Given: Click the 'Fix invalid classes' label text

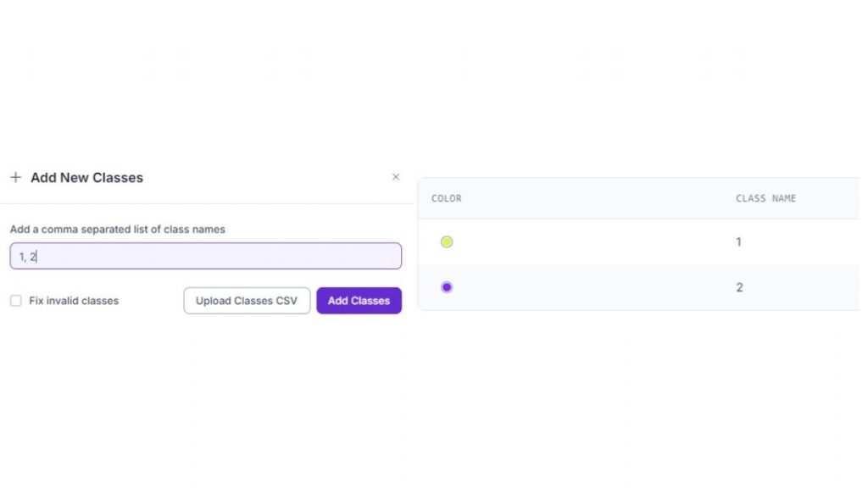Looking at the screenshot, I should pyautogui.click(x=74, y=301).
